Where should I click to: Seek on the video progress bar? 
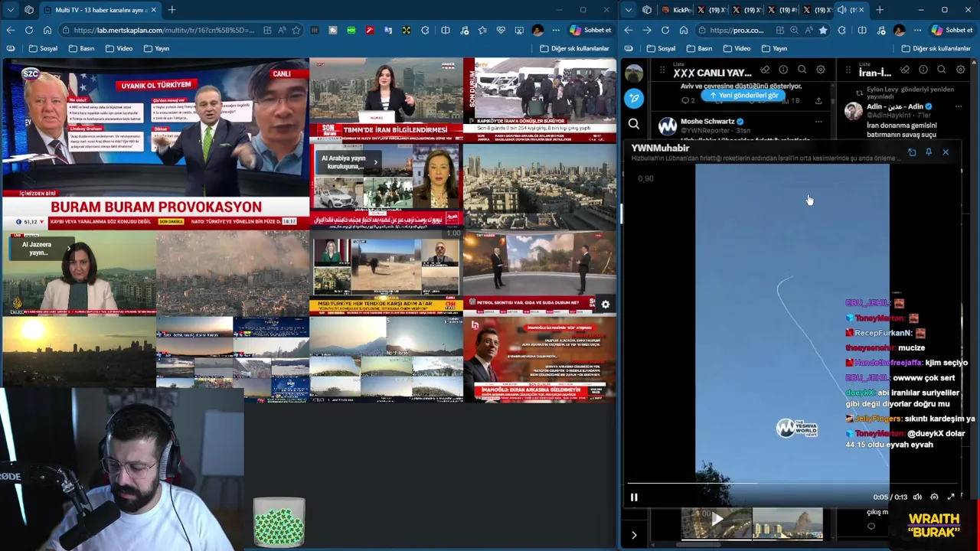coord(794,484)
